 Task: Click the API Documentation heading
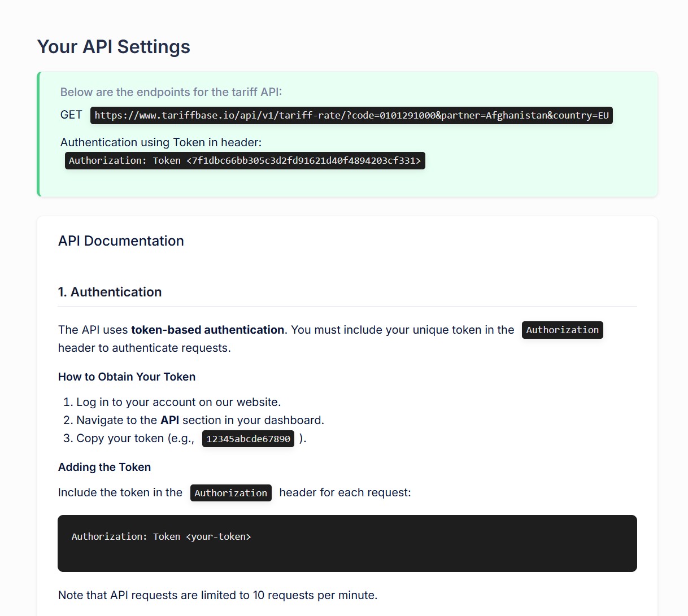pyautogui.click(x=121, y=241)
